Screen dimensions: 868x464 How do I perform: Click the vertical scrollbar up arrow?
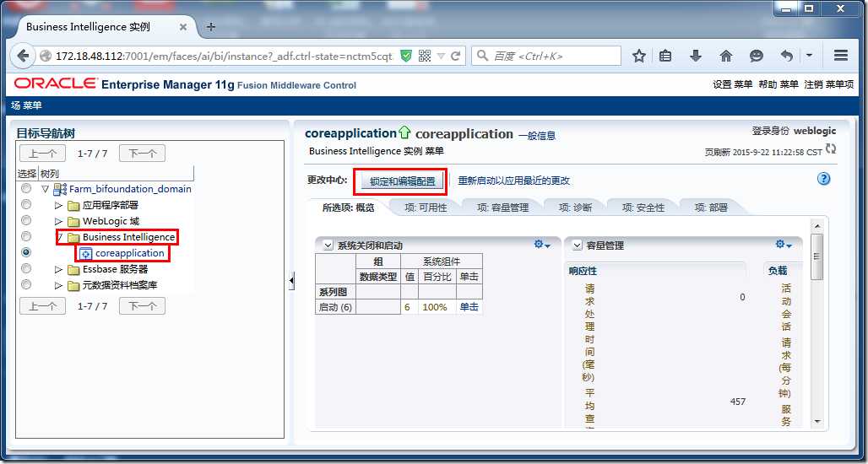[x=817, y=225]
